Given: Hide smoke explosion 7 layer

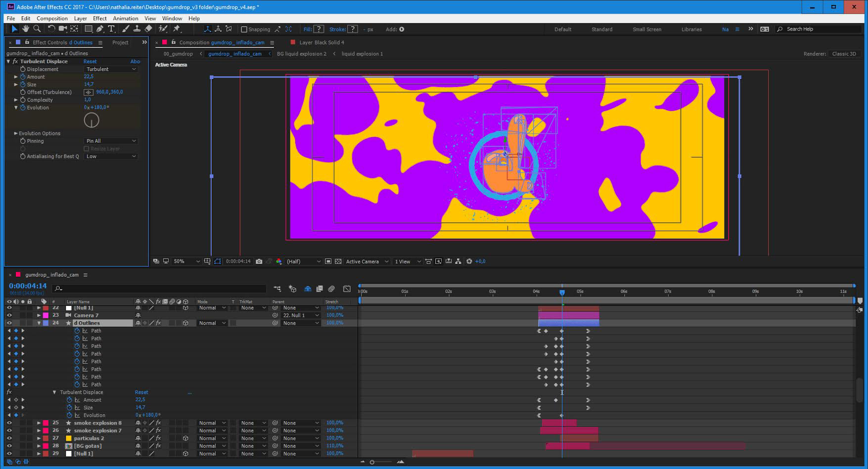Looking at the screenshot, I should (x=9, y=430).
